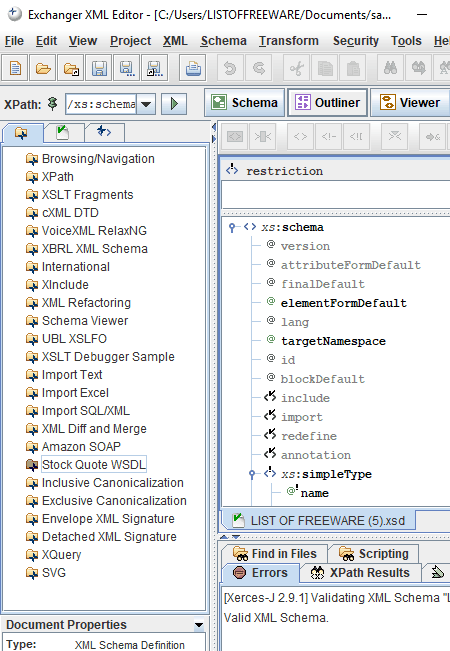Switch to the Schema view button
450x651 pixels.
(245, 103)
